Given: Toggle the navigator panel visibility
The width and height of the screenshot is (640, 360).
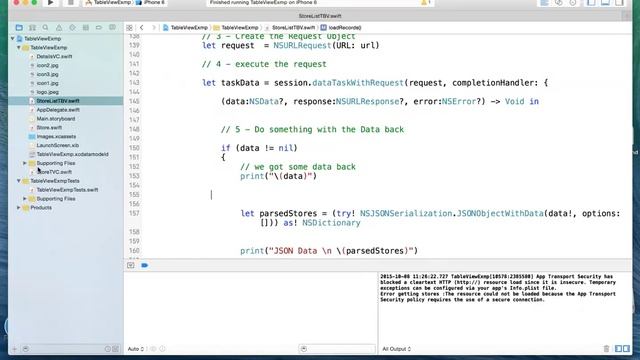Looking at the screenshot, I should coord(591,2).
